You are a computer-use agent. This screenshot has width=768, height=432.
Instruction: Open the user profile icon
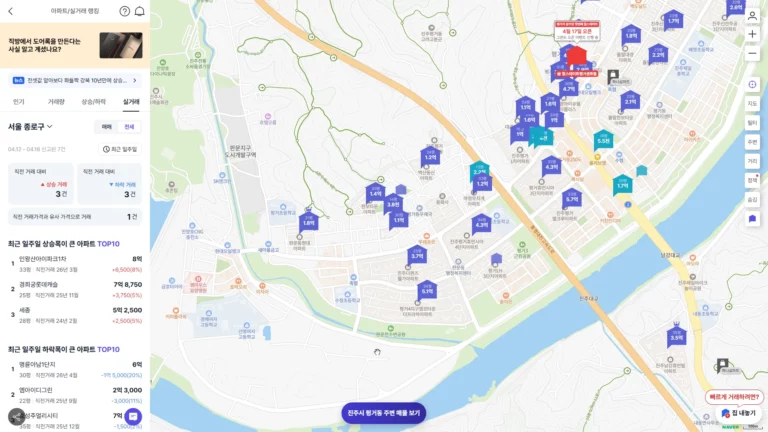[x=752, y=15]
